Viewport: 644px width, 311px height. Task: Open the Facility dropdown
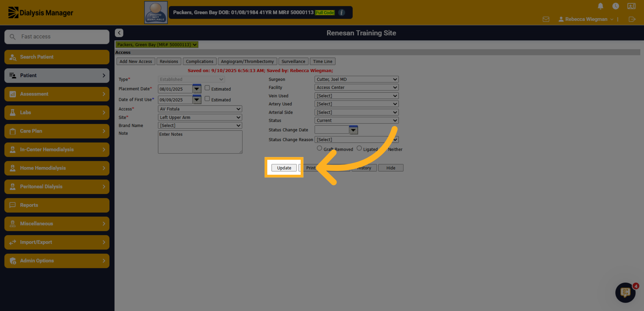[356, 87]
